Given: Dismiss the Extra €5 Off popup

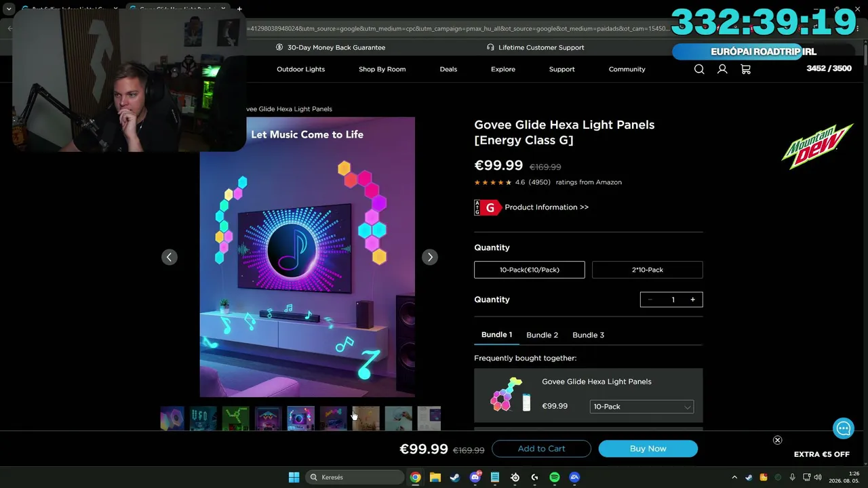Looking at the screenshot, I should point(778,440).
